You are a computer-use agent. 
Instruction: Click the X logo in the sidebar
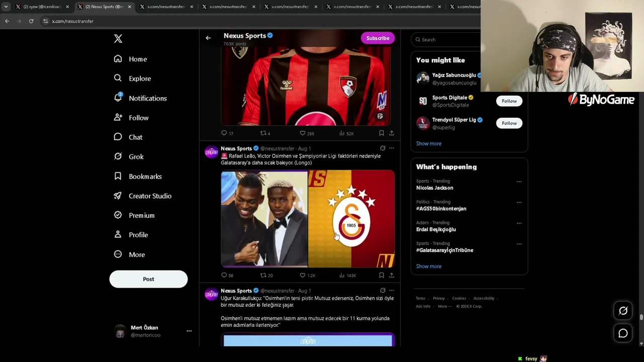[118, 39]
